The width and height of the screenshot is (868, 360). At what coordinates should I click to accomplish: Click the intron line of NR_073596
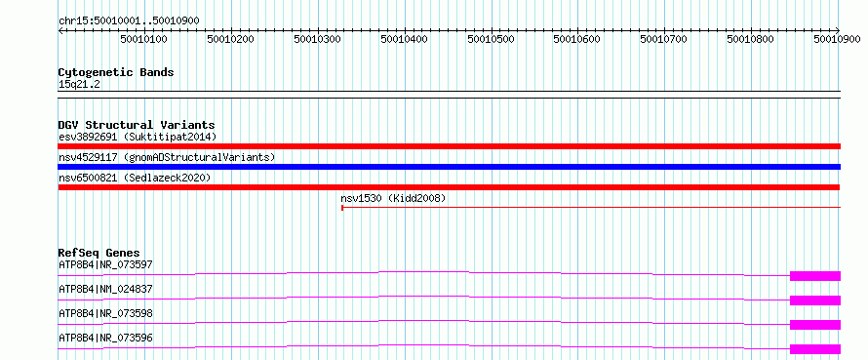(x=424, y=344)
